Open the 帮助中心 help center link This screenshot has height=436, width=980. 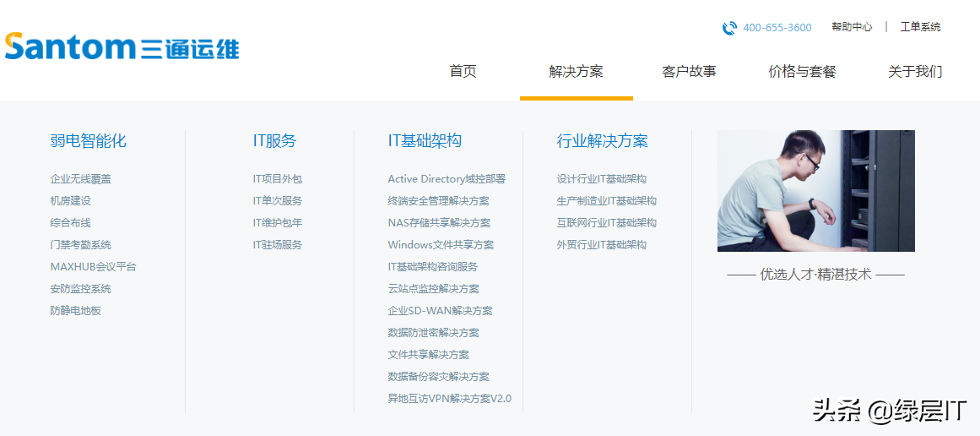point(852,27)
